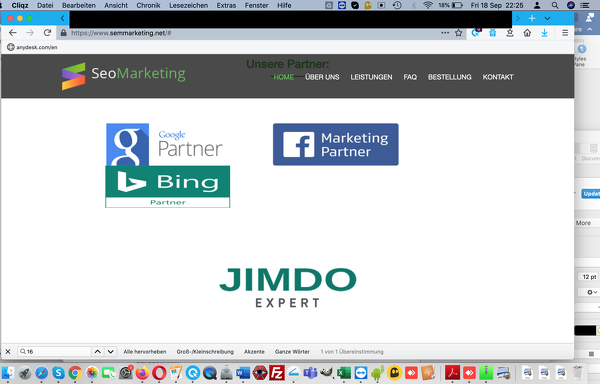
Task: Open the Chronik menu in the menu bar
Action: pyautogui.click(x=148, y=5)
